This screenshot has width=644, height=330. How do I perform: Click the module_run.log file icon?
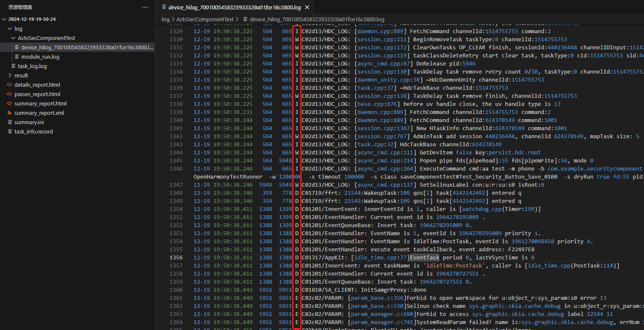(x=17, y=57)
